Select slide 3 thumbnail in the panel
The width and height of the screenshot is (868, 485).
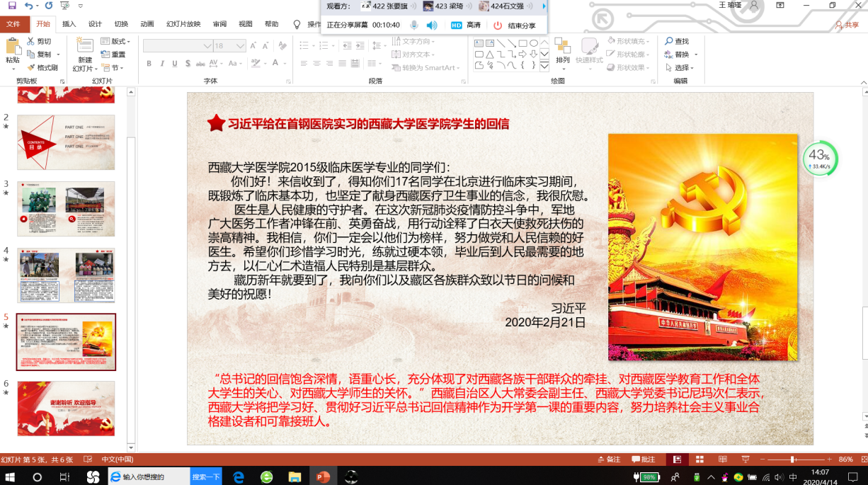[x=65, y=209]
